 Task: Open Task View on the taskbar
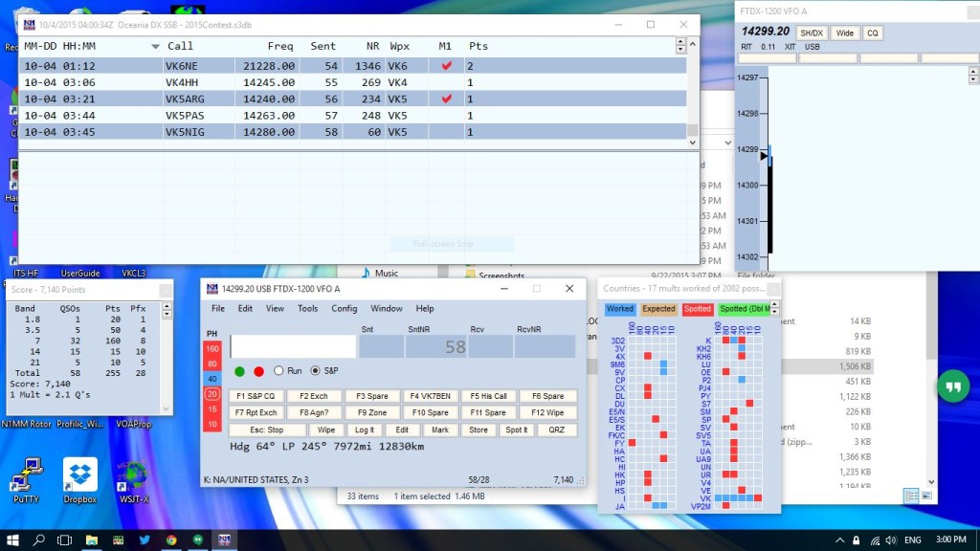(x=64, y=540)
